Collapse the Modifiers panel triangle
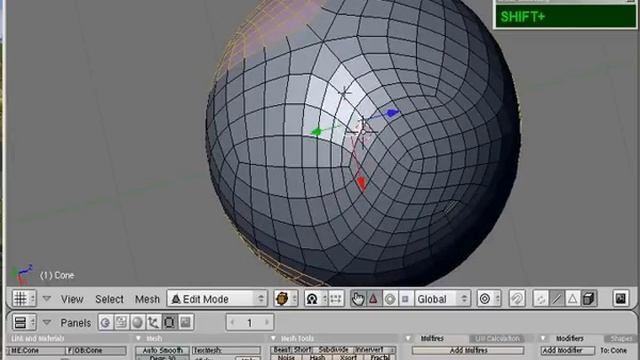Viewport: 640px width, 360px height. click(543, 338)
